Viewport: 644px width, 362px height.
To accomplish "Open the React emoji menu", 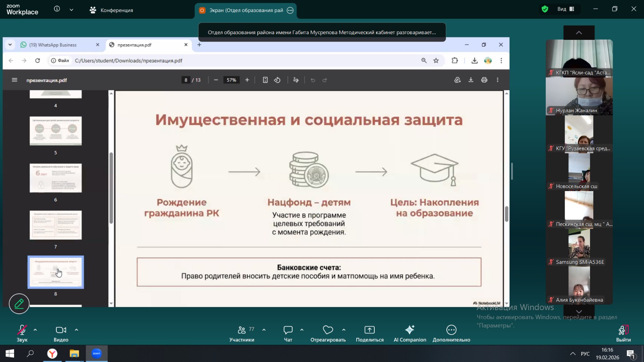I will coord(328,333).
